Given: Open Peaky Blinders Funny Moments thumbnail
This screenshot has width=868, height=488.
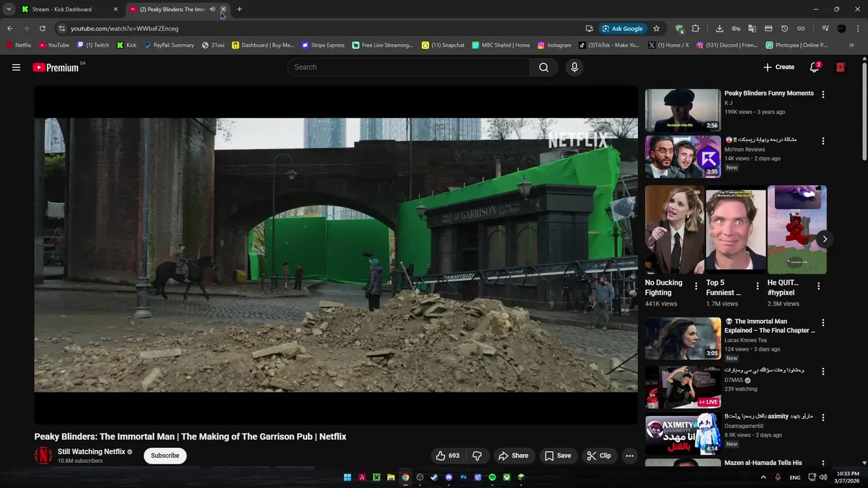Looking at the screenshot, I should click(683, 110).
